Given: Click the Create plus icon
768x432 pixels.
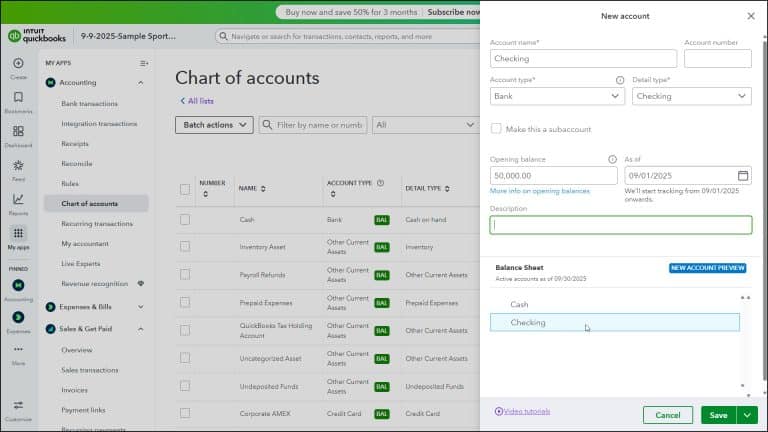Looking at the screenshot, I should tap(18, 63).
